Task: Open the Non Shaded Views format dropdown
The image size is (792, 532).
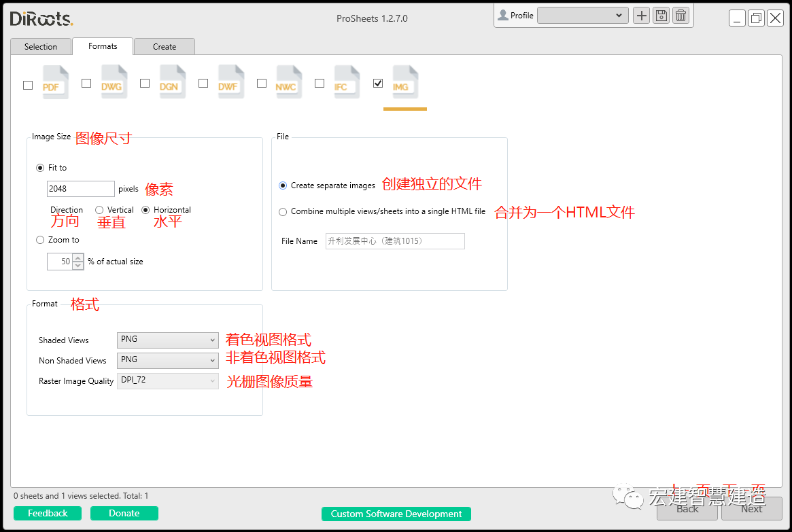Action: pos(168,360)
